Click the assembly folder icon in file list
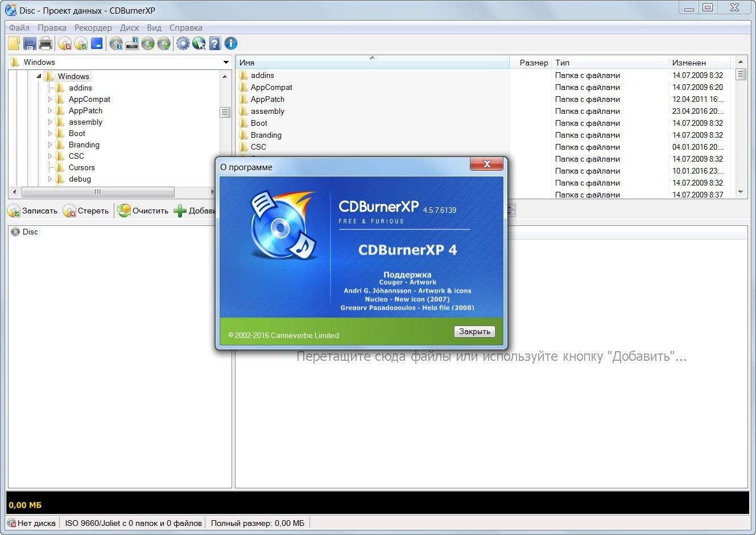The height and width of the screenshot is (535, 756). tap(244, 111)
